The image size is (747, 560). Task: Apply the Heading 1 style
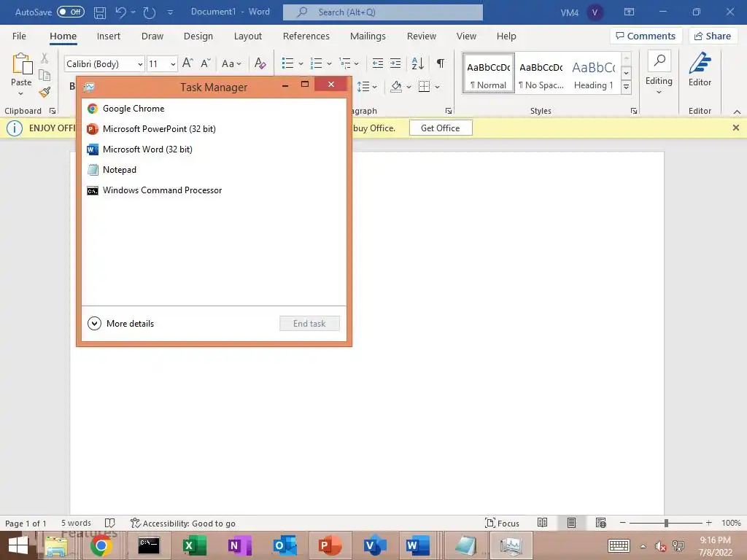pyautogui.click(x=594, y=74)
